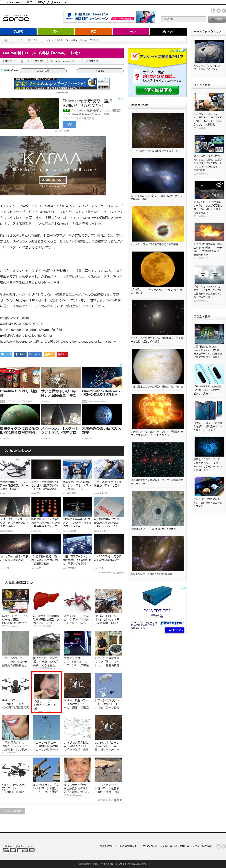
Task: Open the privacy policy footer link
Action: (149, 846)
